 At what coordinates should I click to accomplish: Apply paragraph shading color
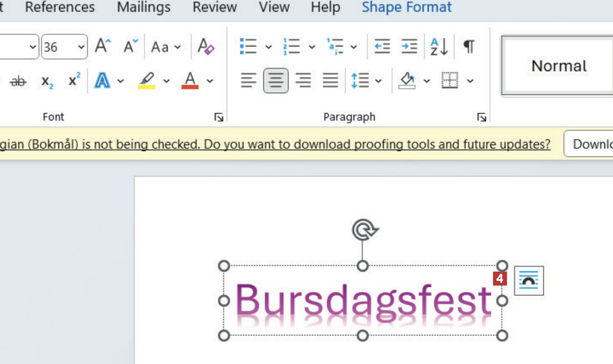pyautogui.click(x=407, y=80)
